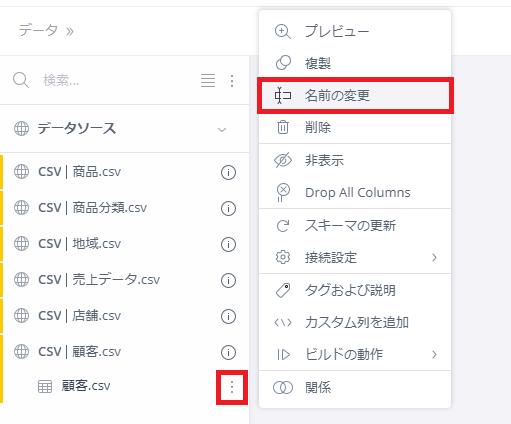Screen dimensions: 511x424
Task: Click the 検索 search input field
Action: pyautogui.click(x=117, y=80)
